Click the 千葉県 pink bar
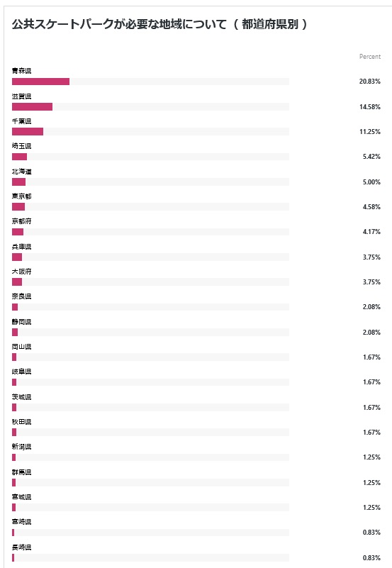The width and height of the screenshot is (392, 568). coord(28,131)
